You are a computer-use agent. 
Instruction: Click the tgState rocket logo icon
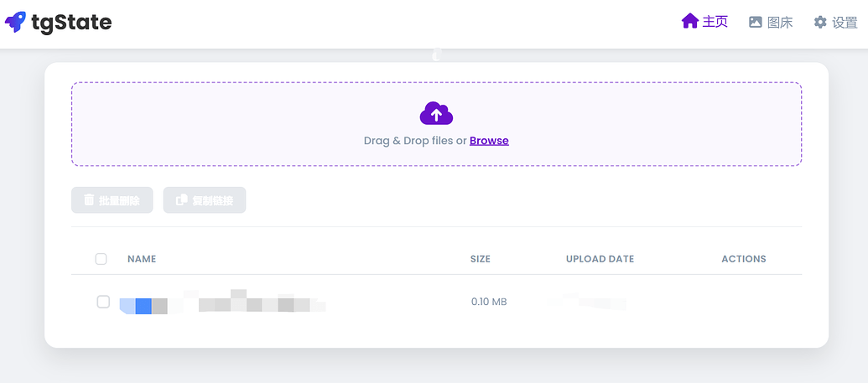(x=15, y=22)
